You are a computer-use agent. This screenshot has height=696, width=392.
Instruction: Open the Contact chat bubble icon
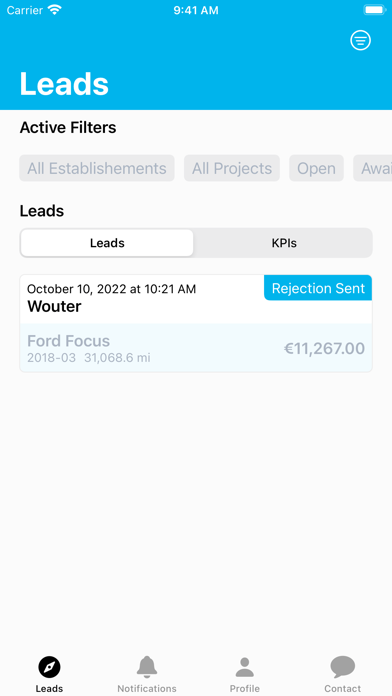[x=343, y=667]
